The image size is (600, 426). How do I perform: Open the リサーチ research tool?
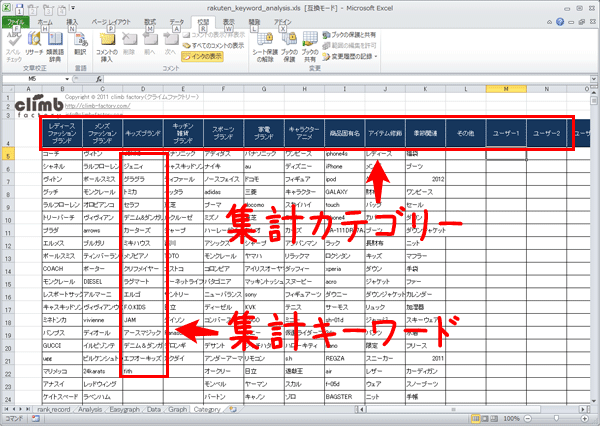[x=34, y=44]
